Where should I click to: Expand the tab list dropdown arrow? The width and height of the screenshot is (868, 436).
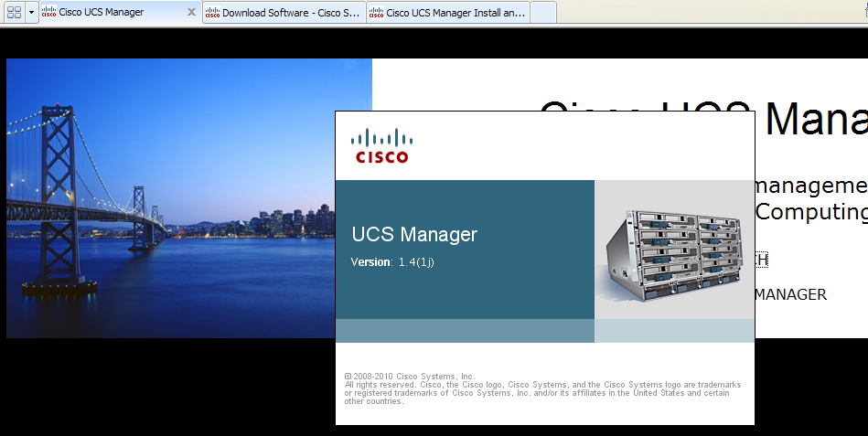[x=31, y=12]
